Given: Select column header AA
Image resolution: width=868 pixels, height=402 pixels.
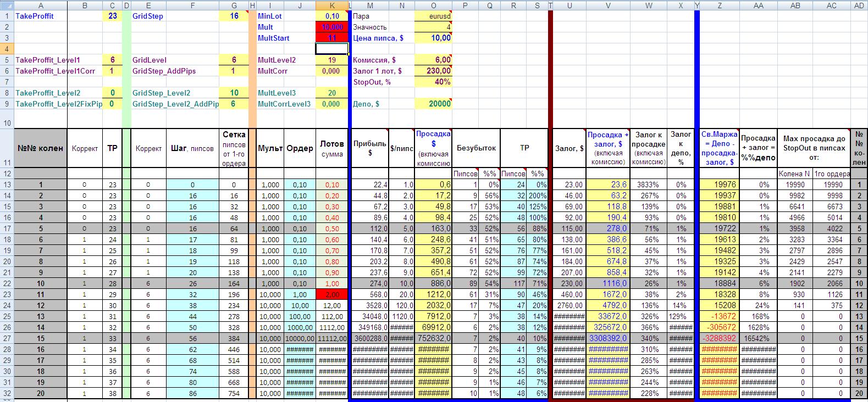Looking at the screenshot, I should click(758, 5).
